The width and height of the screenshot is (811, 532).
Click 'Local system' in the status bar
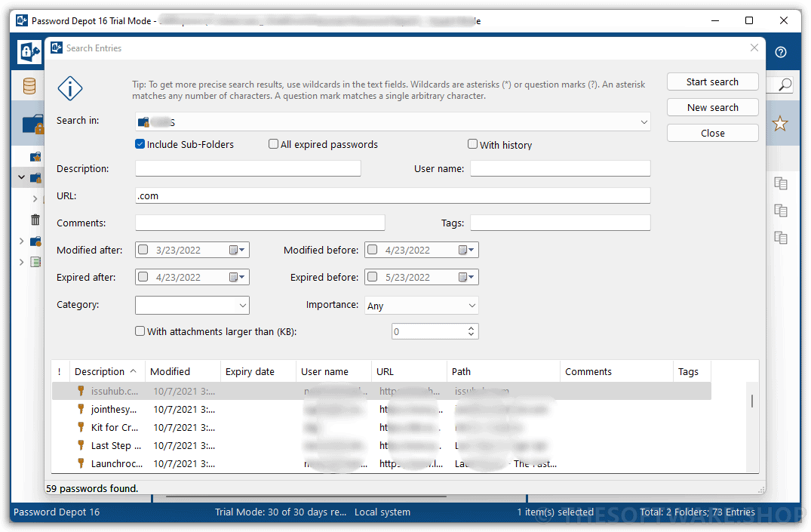pos(382,512)
